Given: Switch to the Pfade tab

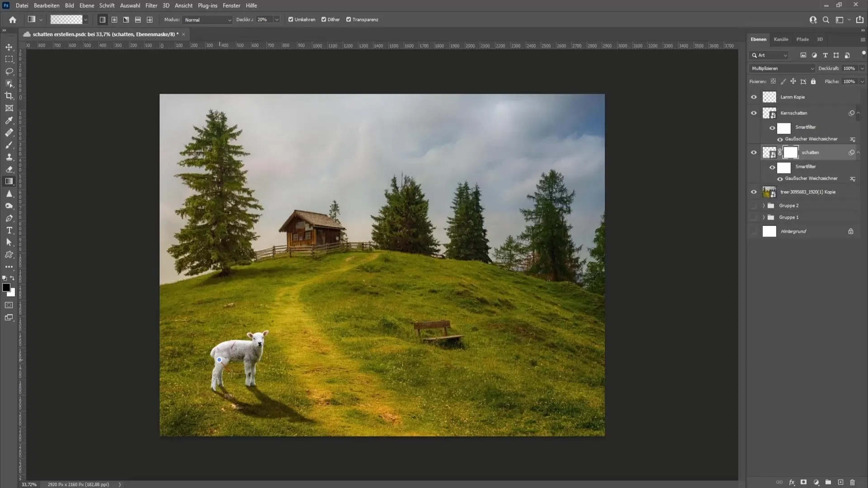Looking at the screenshot, I should coord(802,39).
